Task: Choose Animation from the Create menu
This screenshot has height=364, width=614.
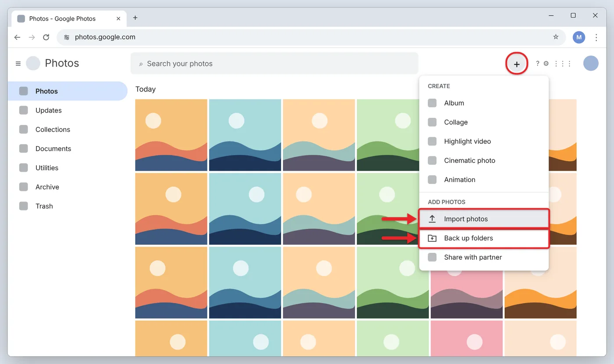Action: 484,180
